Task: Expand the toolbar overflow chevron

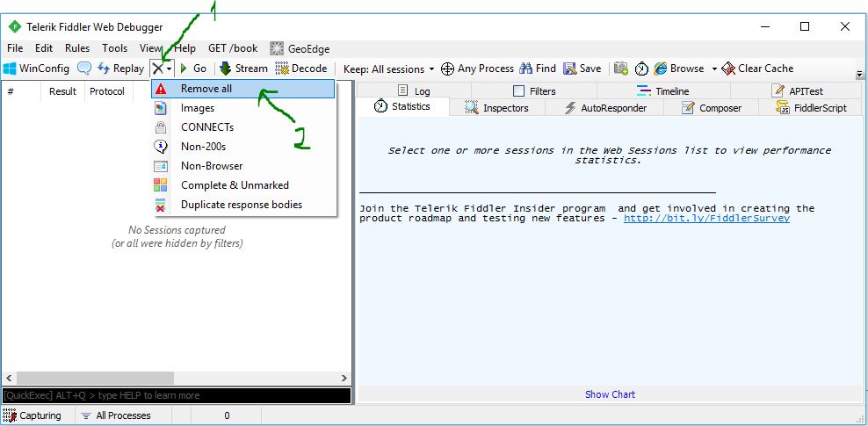Action: click(860, 74)
